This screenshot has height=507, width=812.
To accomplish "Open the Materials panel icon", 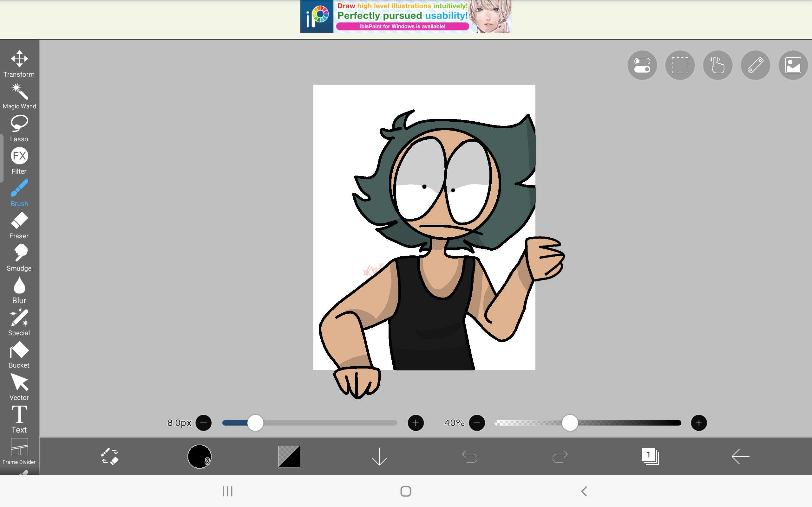I will coord(793,65).
